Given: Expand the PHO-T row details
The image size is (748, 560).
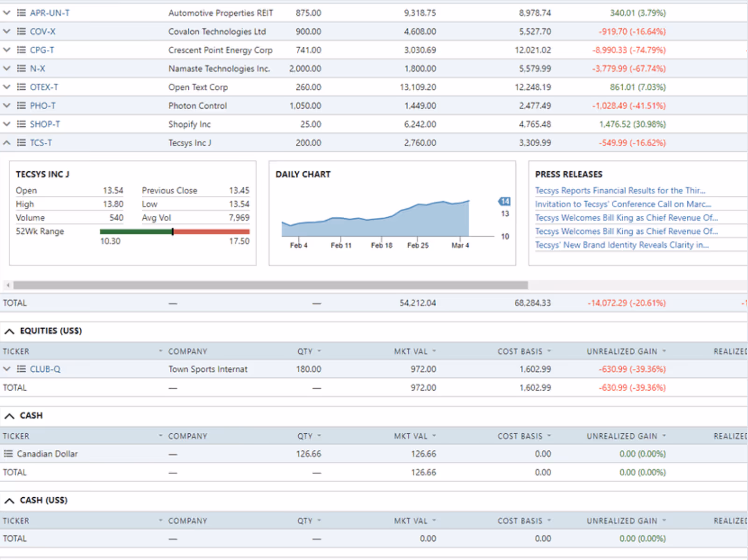Looking at the screenshot, I should tap(7, 106).
